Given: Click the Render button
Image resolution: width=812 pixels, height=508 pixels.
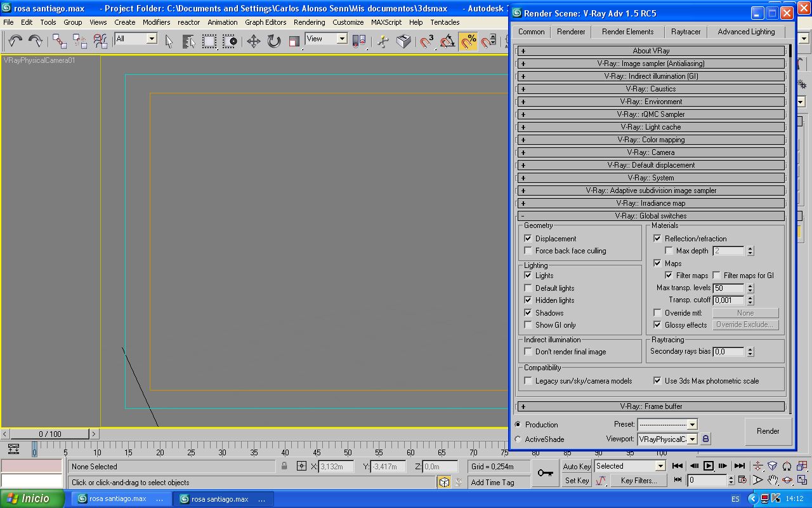Looking at the screenshot, I should point(768,431).
